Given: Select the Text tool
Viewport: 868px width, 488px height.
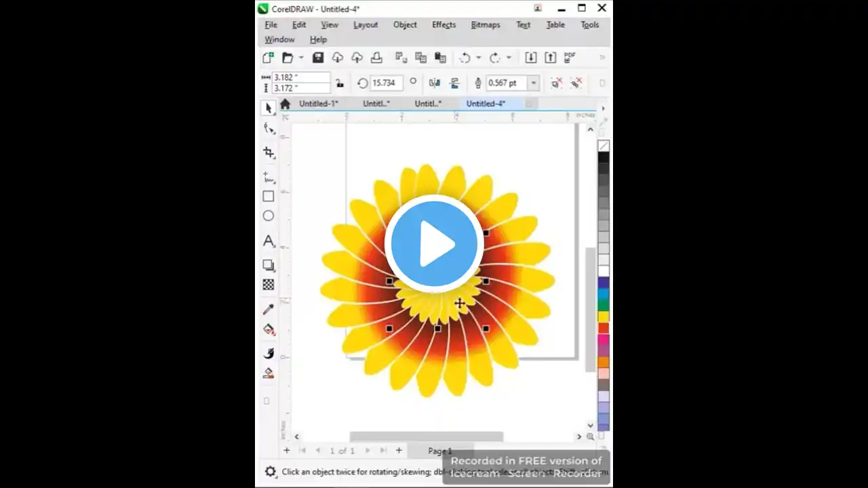Looking at the screenshot, I should (x=269, y=241).
